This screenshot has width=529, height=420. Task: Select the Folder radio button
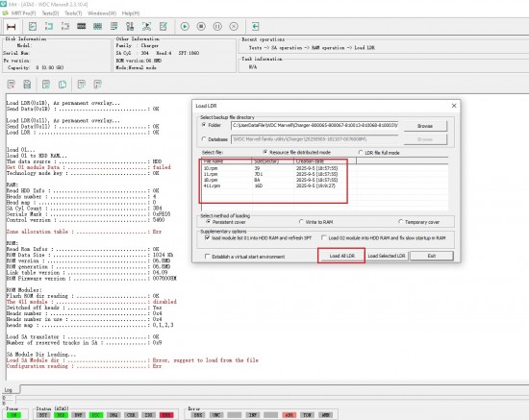204,125
